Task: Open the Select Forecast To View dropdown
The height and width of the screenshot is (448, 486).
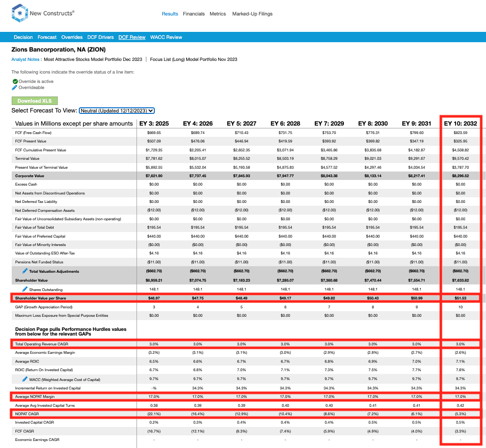Action: (x=116, y=111)
